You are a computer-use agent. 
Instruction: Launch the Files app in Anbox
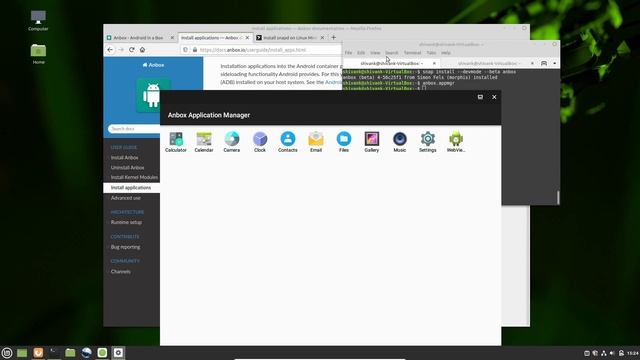344,142
